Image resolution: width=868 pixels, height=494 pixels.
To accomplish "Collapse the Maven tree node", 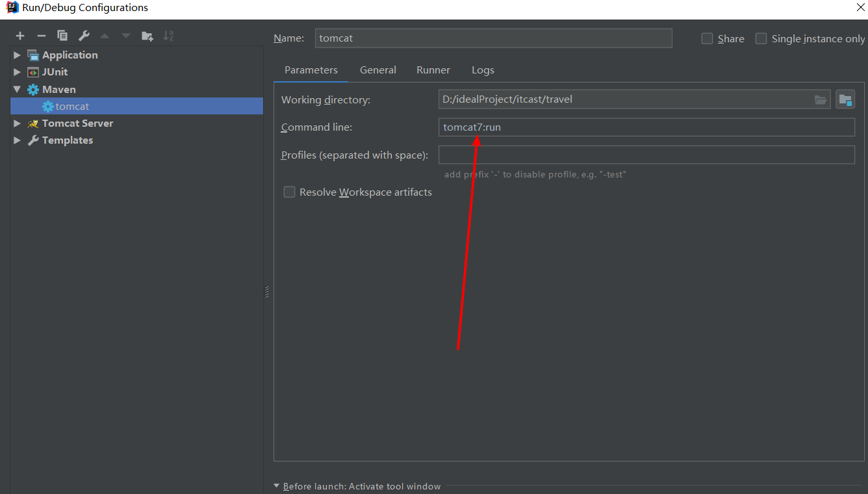I will click(16, 89).
